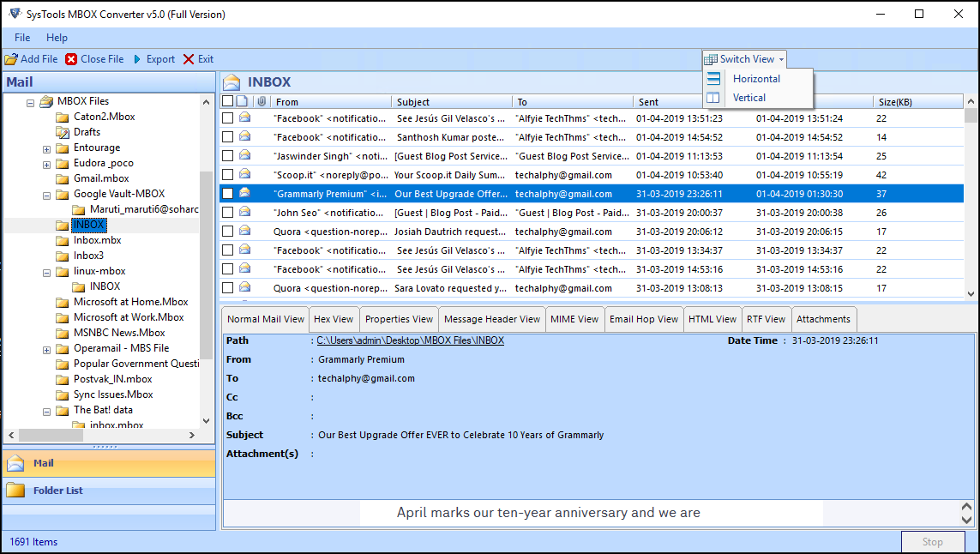Screen dimensions: 980x554
Task: Switch to the Hex View tab
Action: coord(334,319)
